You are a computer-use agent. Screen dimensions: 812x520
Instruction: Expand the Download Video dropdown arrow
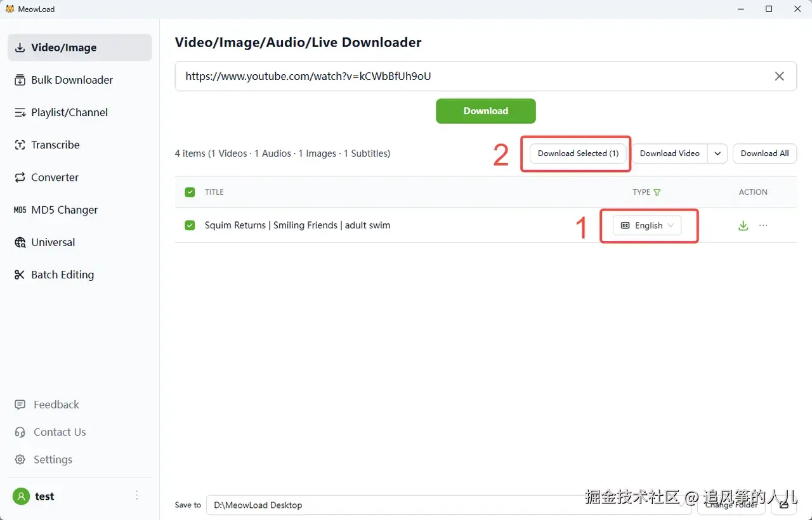pos(717,153)
